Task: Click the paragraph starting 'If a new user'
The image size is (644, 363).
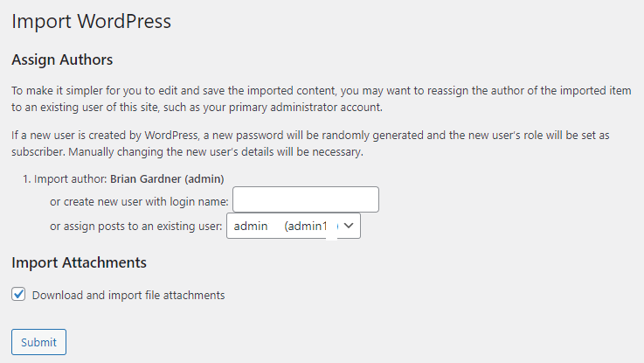Action: 310,143
